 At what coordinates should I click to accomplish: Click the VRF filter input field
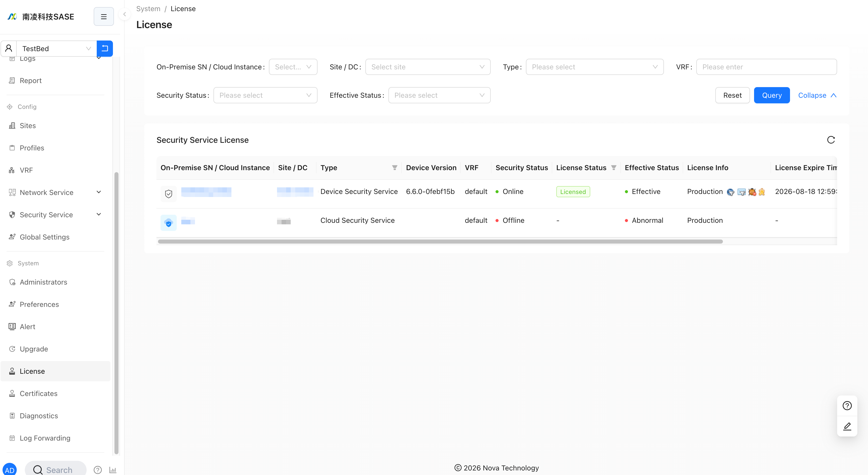(x=766, y=67)
